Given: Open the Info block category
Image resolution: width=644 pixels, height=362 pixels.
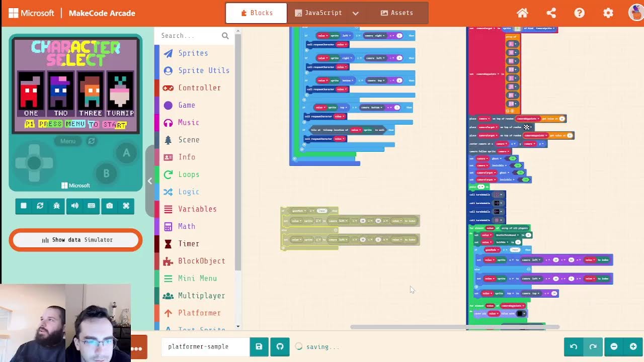Looking at the screenshot, I should click(x=194, y=157).
